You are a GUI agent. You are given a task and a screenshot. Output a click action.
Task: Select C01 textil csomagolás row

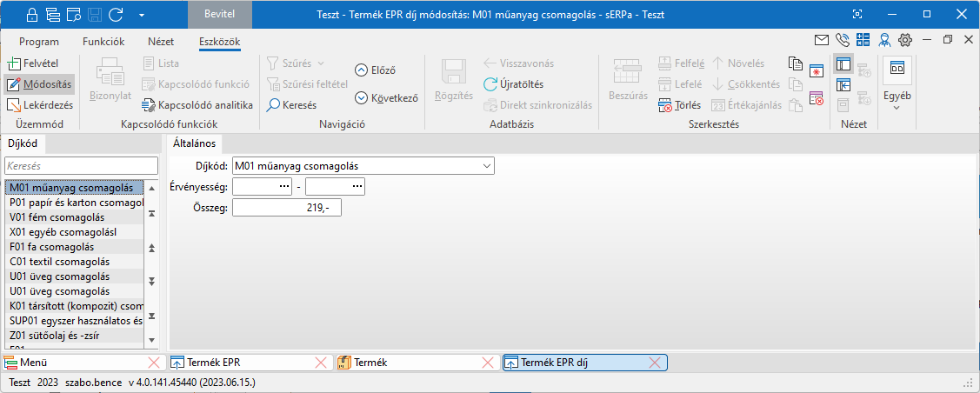[x=75, y=262]
